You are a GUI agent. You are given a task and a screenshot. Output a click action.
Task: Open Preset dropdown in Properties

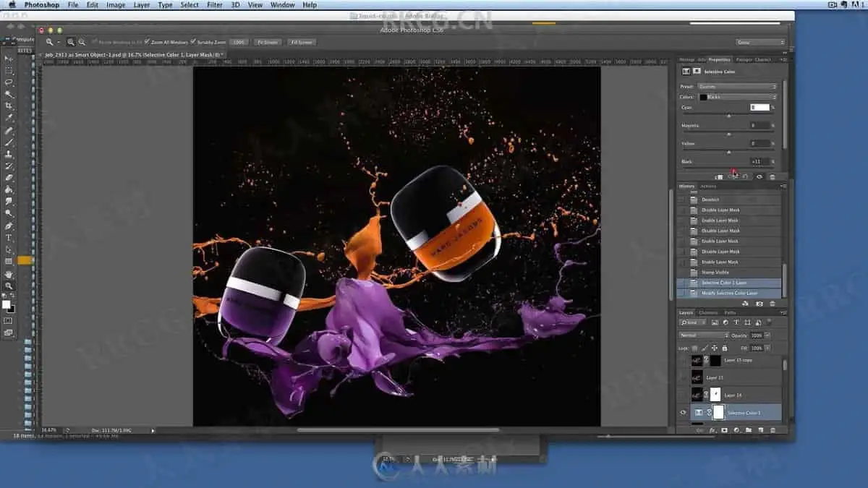[x=737, y=87]
